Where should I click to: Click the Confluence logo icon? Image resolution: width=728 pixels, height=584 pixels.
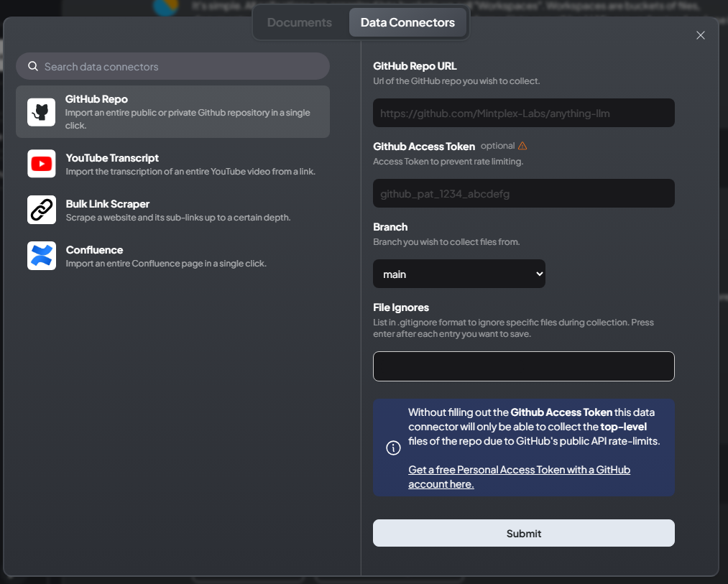click(x=42, y=256)
